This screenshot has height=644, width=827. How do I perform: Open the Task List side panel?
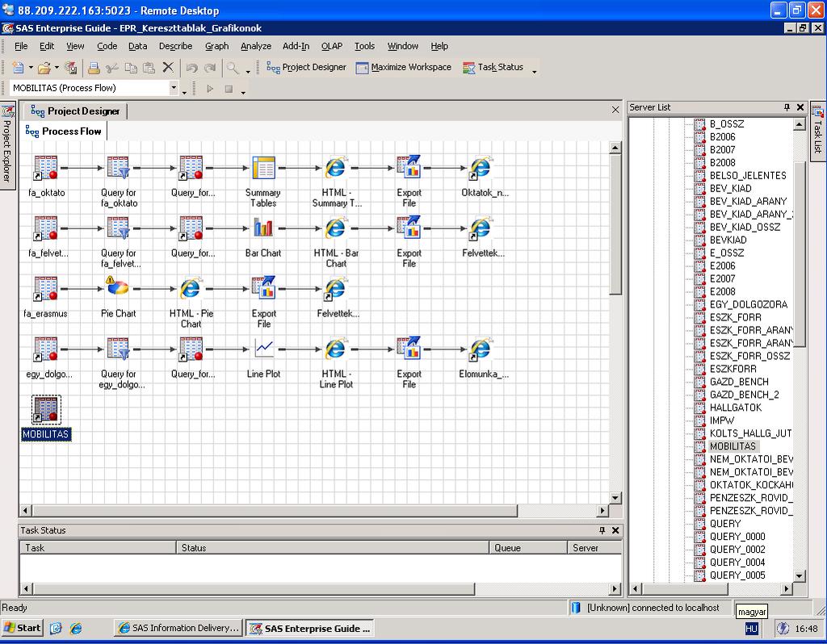(x=817, y=130)
